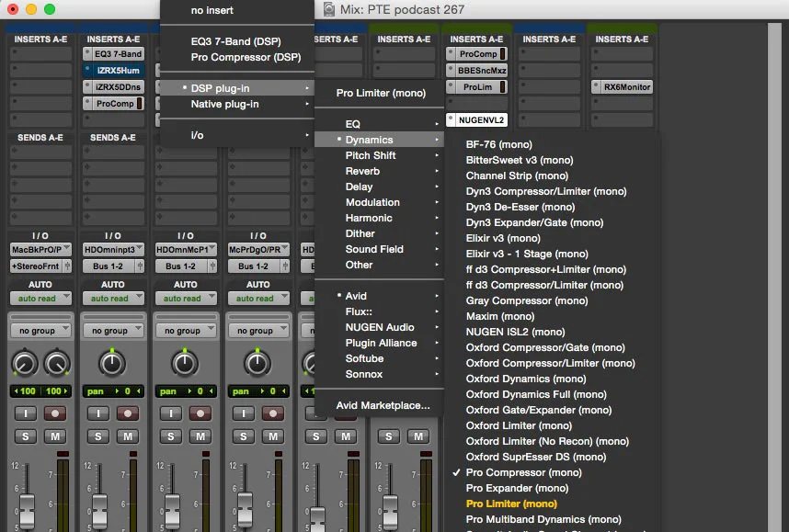Pick Pro Limiter (mono) at submenu top
The height and width of the screenshot is (532, 789).
click(380, 93)
